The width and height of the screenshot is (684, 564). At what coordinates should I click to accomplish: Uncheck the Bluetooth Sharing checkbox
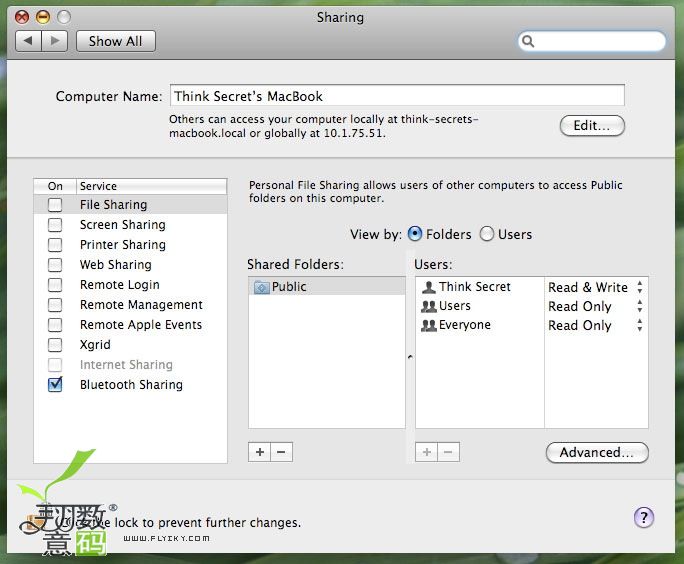click(x=55, y=384)
